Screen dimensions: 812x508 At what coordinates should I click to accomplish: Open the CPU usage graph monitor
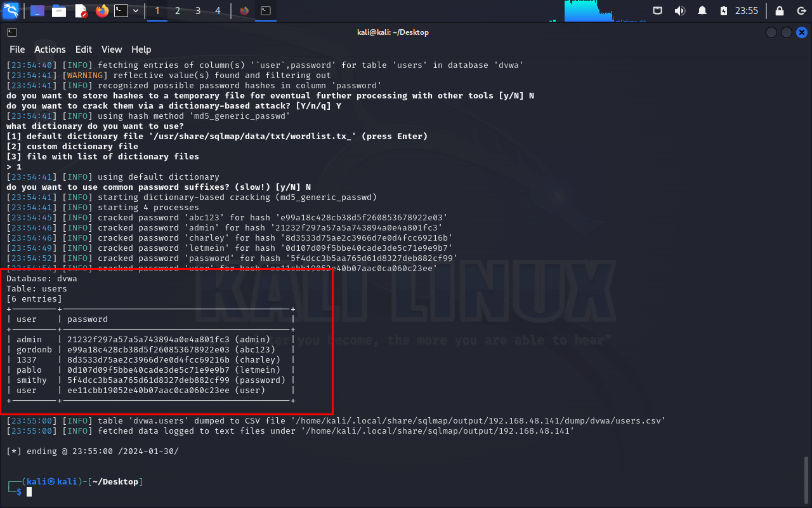coord(605,11)
